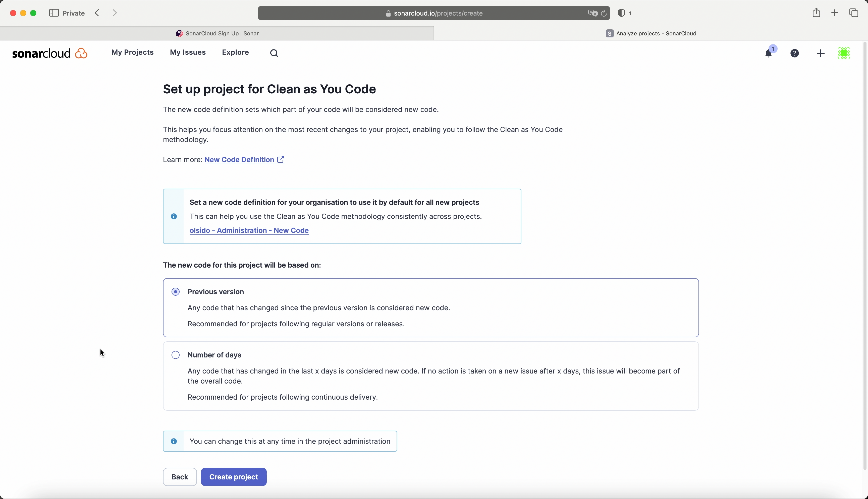Click the Create project button
868x499 pixels.
234,477
